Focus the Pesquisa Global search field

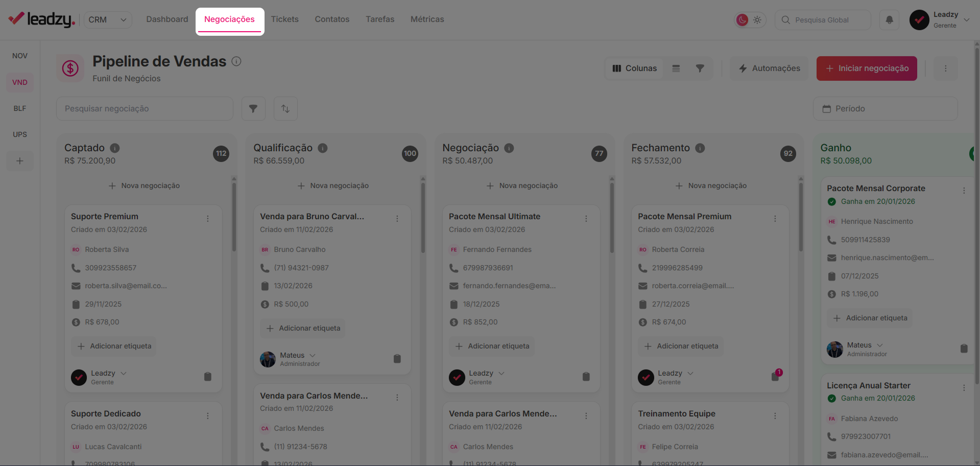pyautogui.click(x=822, y=20)
